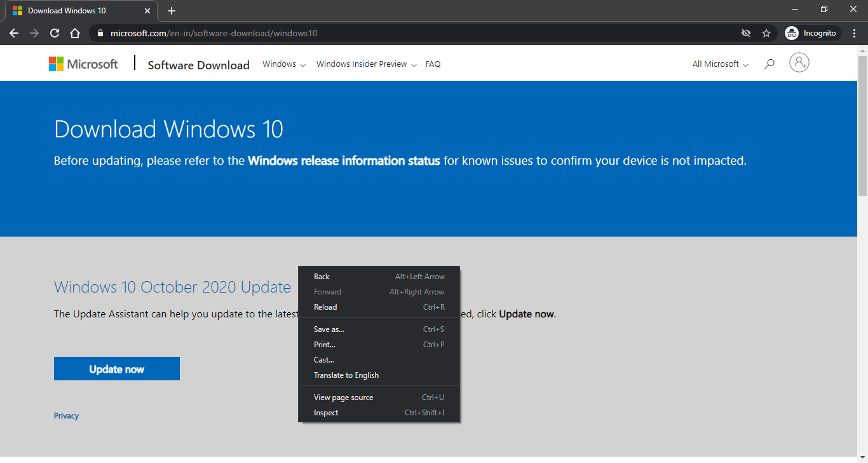Click the Microsoft logo

tap(83, 64)
